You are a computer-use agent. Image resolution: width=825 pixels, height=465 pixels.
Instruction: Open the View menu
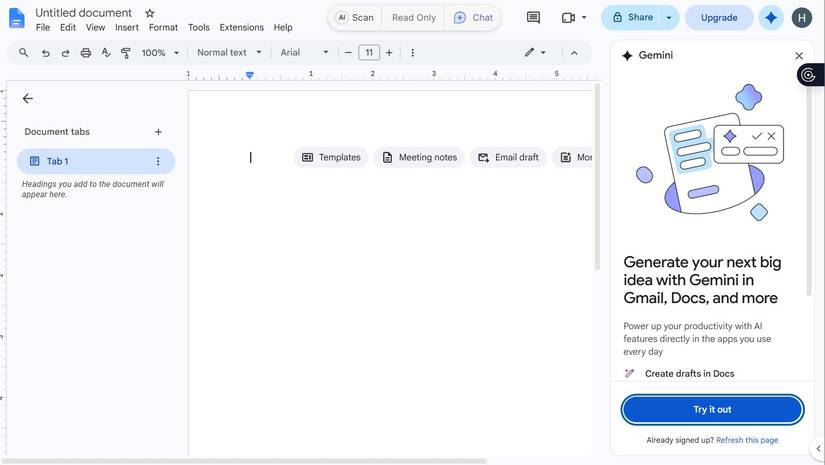[95, 27]
